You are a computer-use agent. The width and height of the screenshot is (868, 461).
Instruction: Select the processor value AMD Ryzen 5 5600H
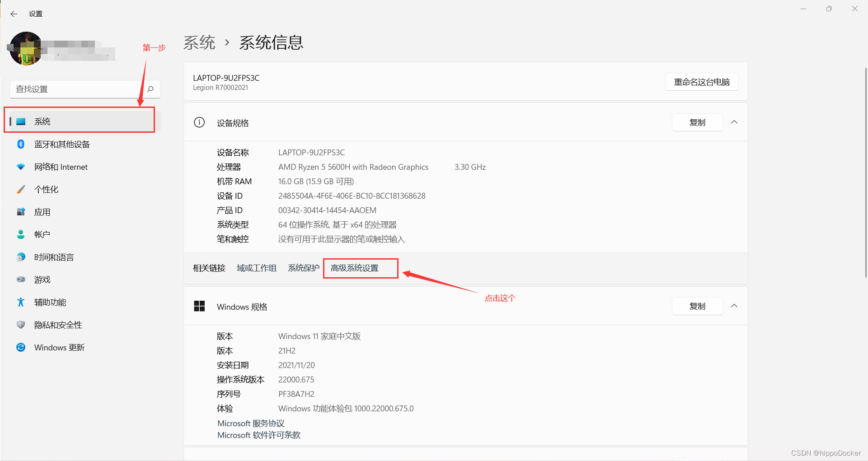[x=353, y=167]
